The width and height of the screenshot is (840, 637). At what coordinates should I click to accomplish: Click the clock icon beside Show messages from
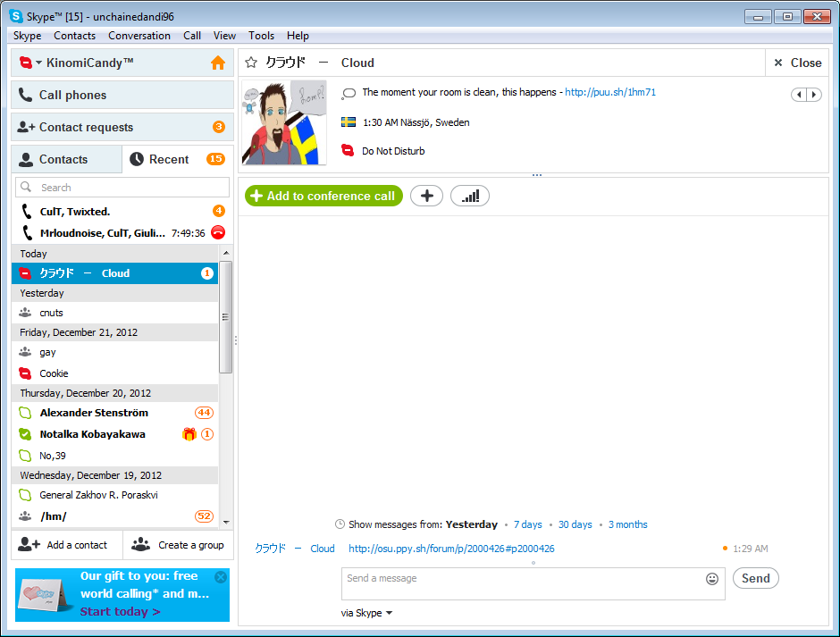[x=340, y=524]
